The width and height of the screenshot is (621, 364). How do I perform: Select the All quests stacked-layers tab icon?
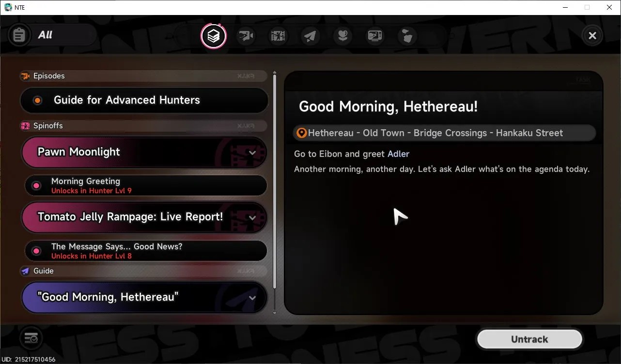pos(214,36)
